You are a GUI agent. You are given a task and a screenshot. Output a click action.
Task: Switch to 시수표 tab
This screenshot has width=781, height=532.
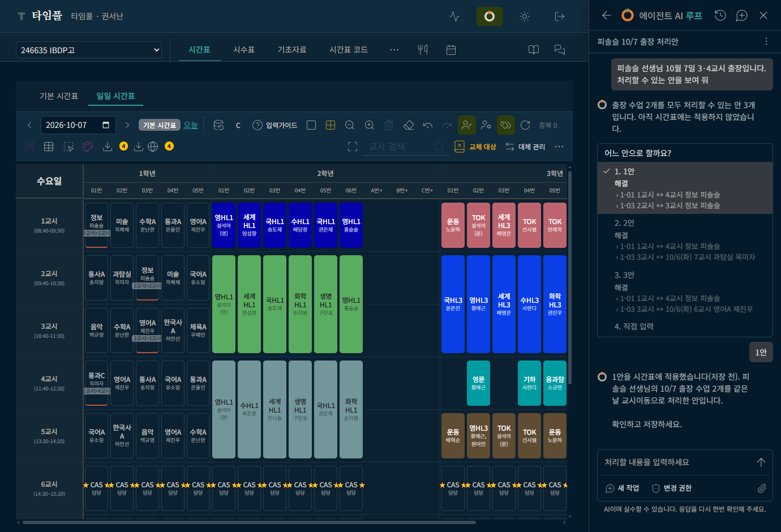pos(244,50)
